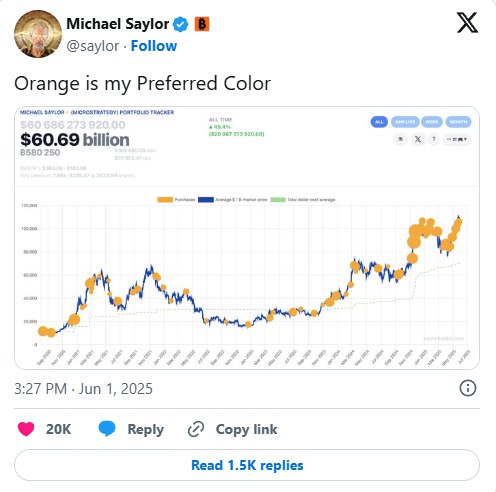Open the tweet info circle icon

pos(468,388)
